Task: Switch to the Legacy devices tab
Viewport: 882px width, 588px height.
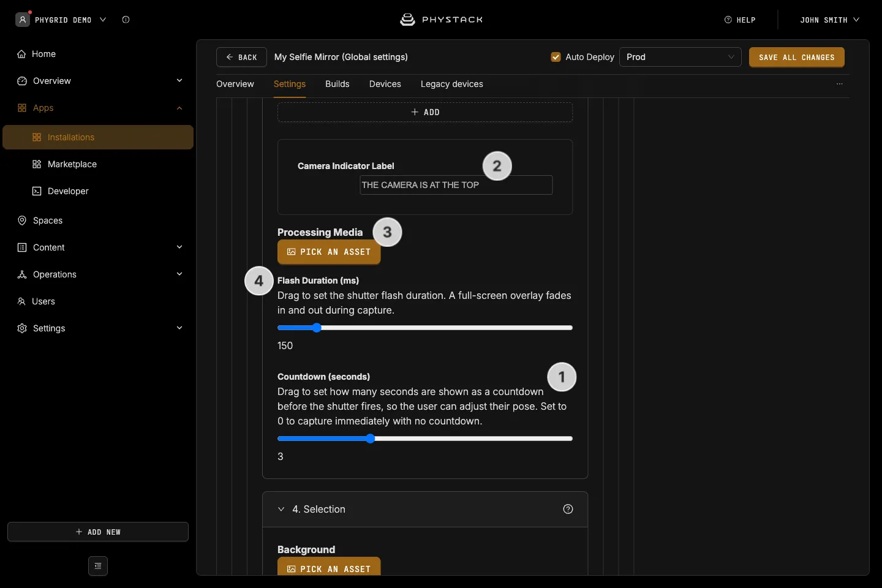Action: click(452, 84)
